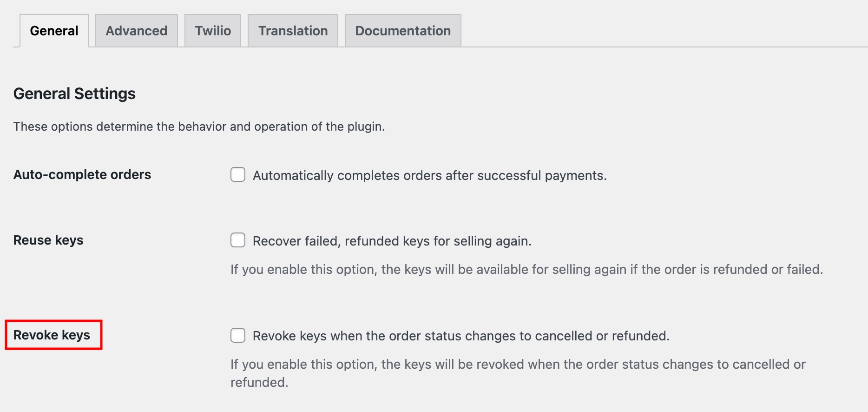Click text Revoke keys when status changes

click(460, 335)
